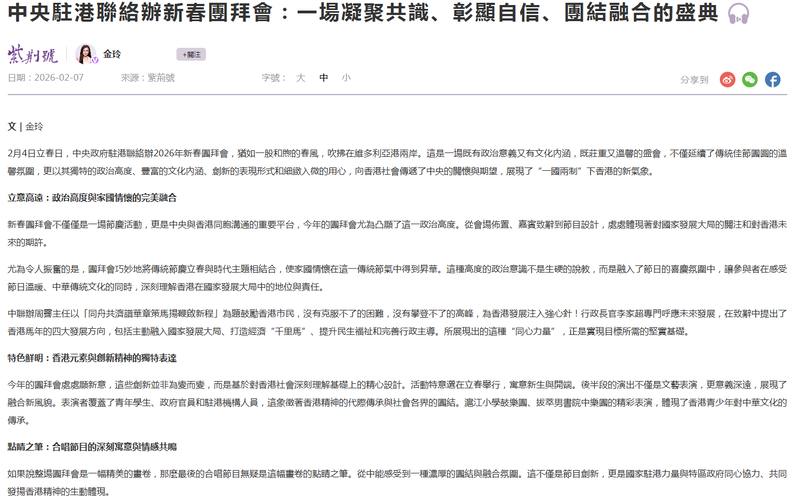Click the 分享到 share label

pos(694,79)
